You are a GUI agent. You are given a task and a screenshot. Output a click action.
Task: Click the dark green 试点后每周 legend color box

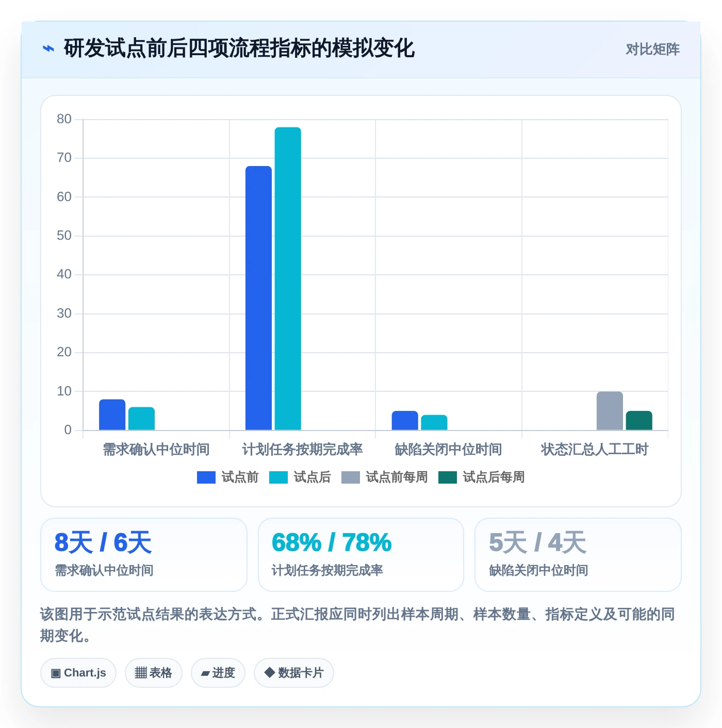[x=448, y=477]
